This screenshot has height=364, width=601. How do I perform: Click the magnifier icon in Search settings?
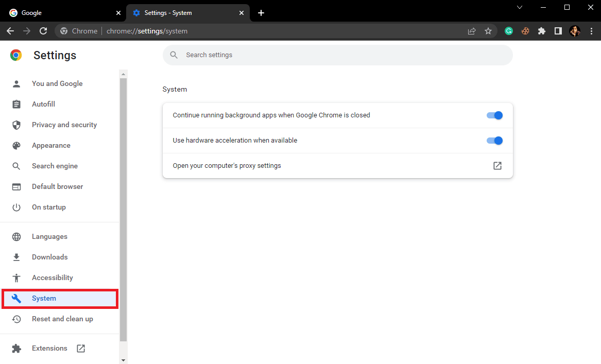click(x=174, y=55)
